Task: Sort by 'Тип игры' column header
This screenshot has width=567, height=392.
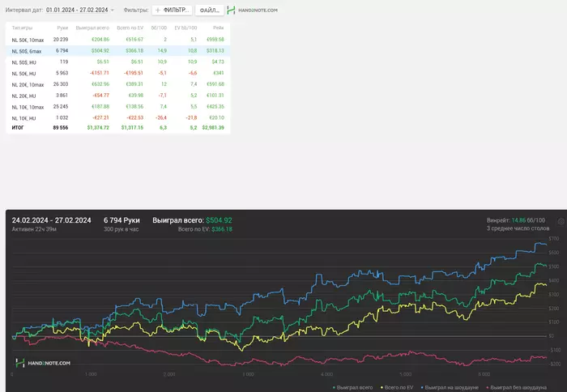Action: (x=22, y=28)
